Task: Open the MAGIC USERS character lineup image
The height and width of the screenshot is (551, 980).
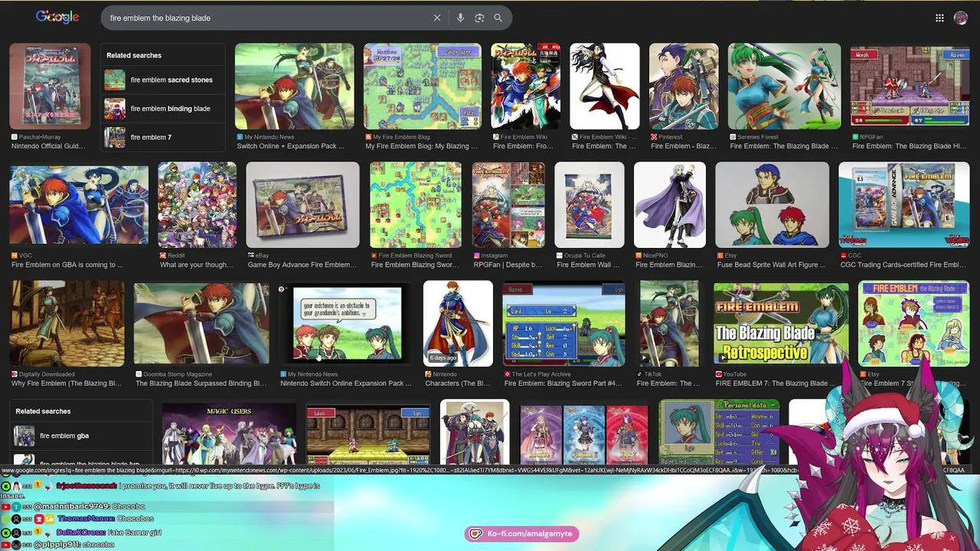Action: 229,432
